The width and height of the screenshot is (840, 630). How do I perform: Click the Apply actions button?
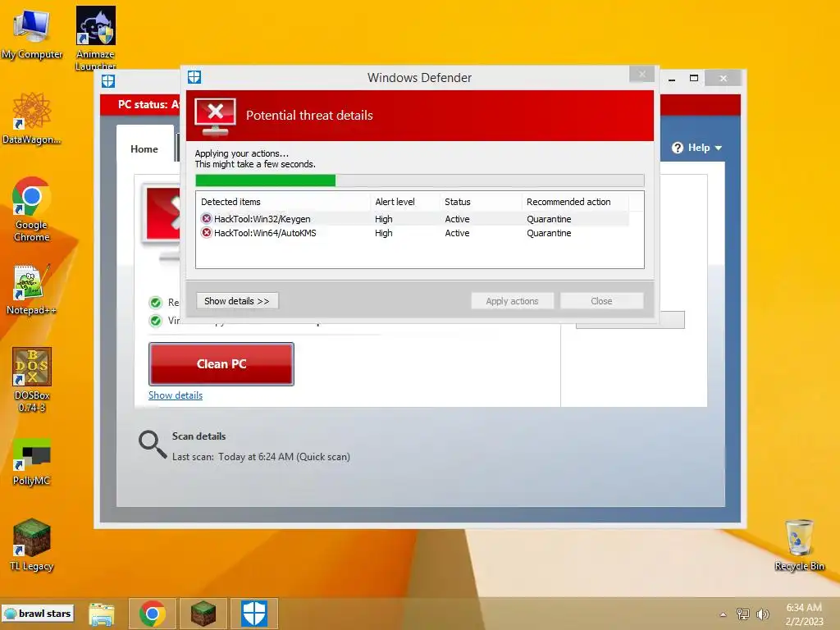512,301
